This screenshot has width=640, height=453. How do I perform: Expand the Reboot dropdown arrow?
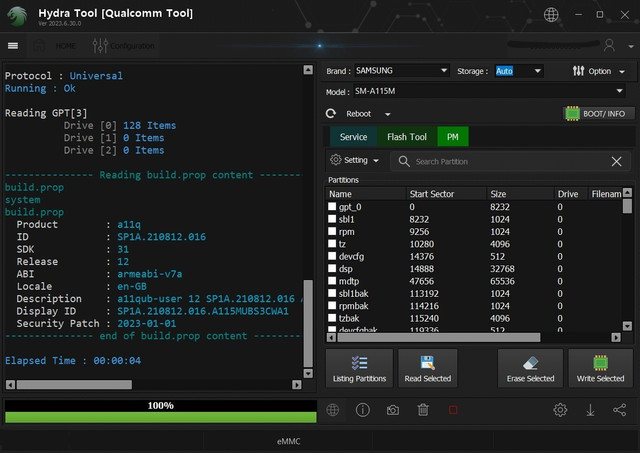tap(388, 114)
